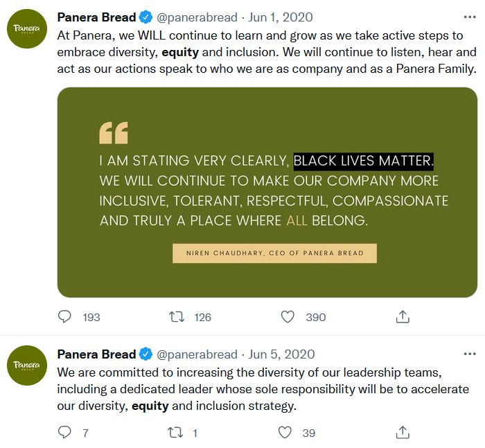The width and height of the screenshot is (485, 448).
Task: Click the Niren Chaudhary CEO label
Action: point(274,253)
